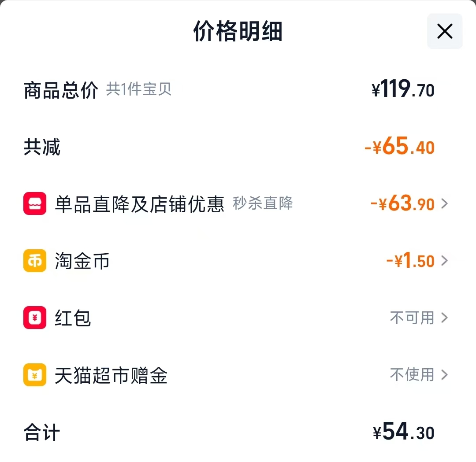Click the 单品直降及店铺优惠 red coupon icon
Image resolution: width=476 pixels, height=462 pixels.
(34, 203)
